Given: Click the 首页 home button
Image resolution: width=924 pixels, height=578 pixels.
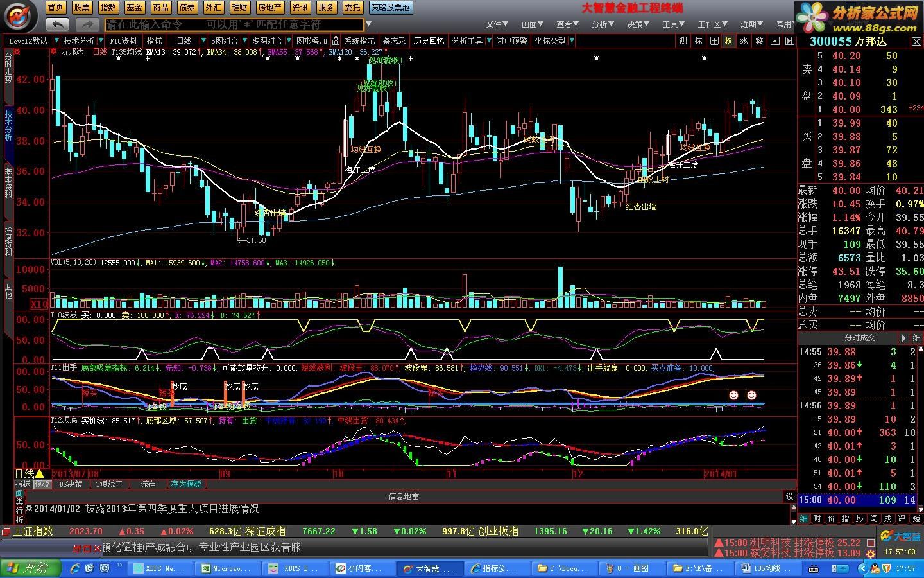Looking at the screenshot, I should pos(55,8).
